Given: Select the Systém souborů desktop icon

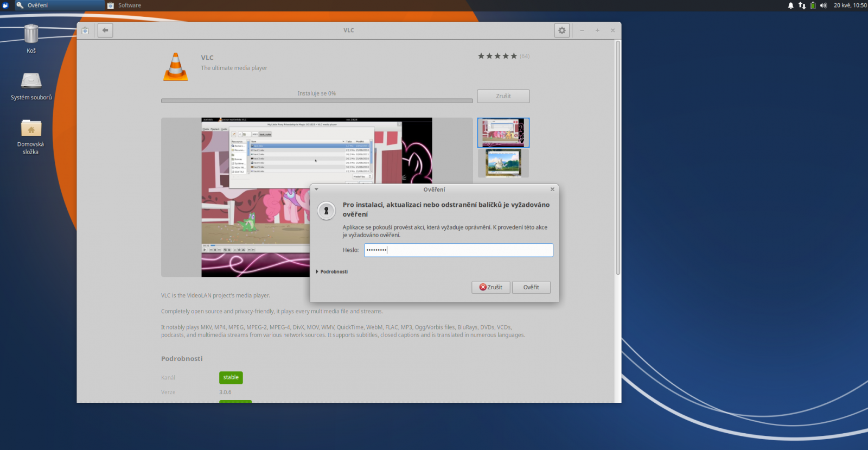Looking at the screenshot, I should (31, 86).
